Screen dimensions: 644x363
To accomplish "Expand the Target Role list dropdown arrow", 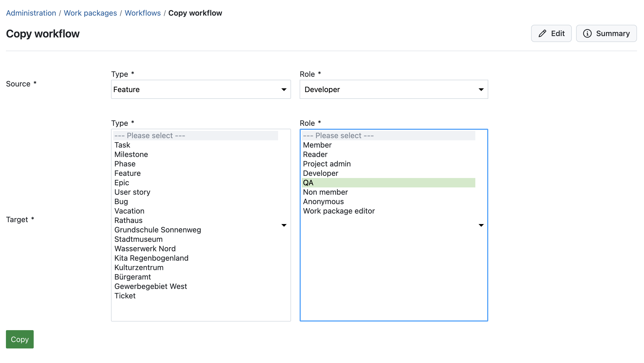I will click(481, 225).
